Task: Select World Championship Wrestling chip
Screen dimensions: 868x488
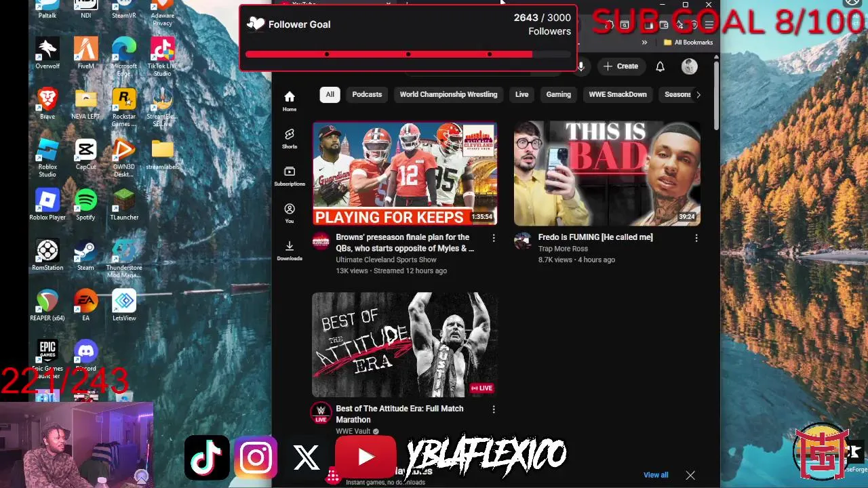Action: [448, 94]
